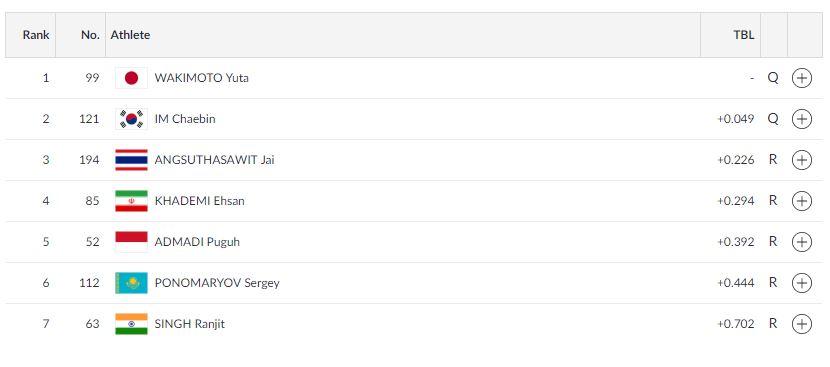
Task: Open athlete name SINGH Ranjit
Action: [190, 324]
